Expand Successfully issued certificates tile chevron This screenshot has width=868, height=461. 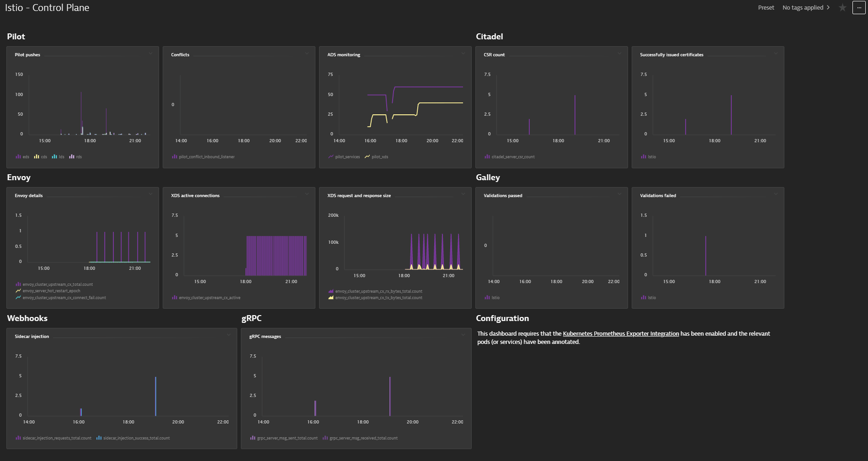(776, 54)
